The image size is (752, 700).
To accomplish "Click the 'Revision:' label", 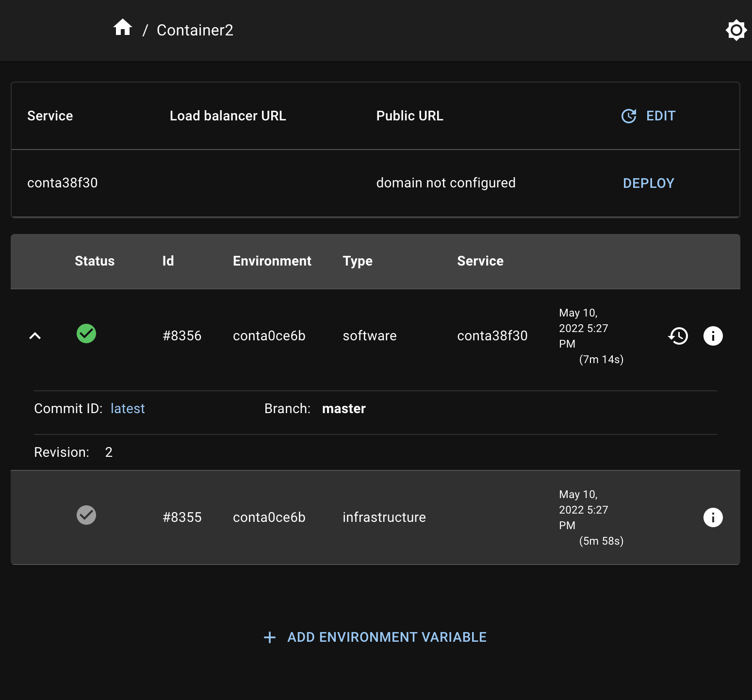I will point(62,452).
